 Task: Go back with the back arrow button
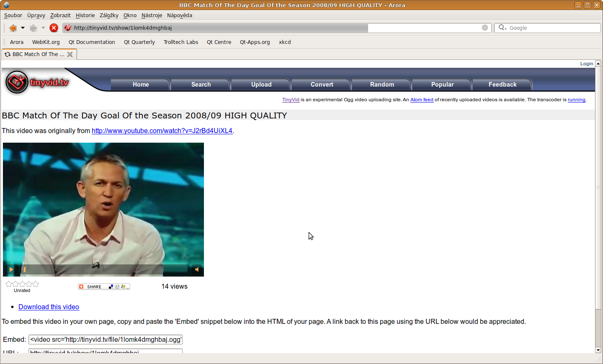tap(13, 28)
